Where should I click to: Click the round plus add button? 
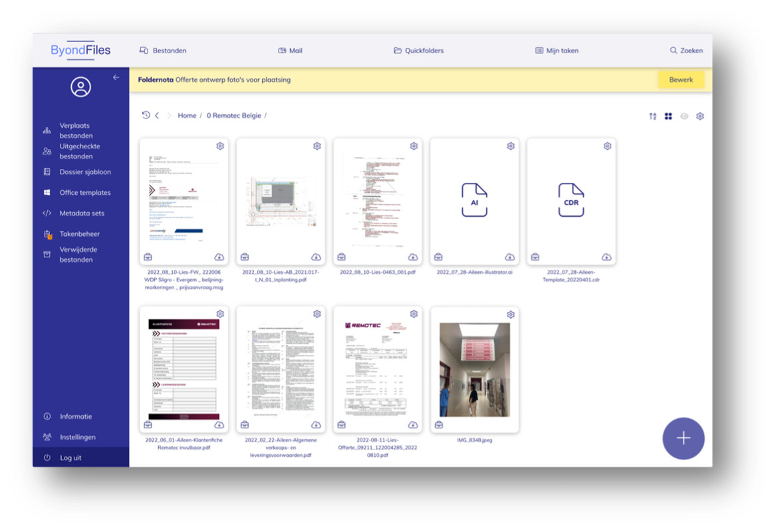[683, 438]
